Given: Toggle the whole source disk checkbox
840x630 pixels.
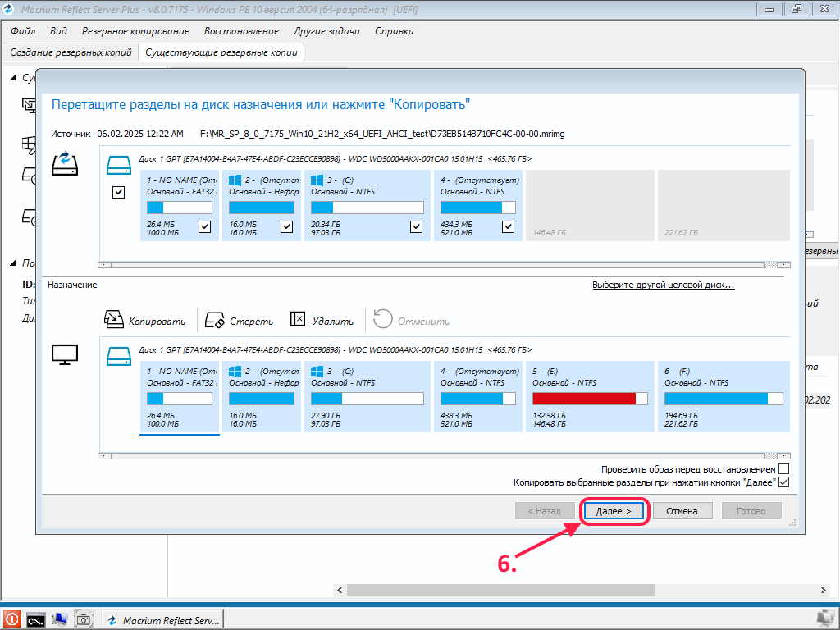Looking at the screenshot, I should click(x=118, y=192).
